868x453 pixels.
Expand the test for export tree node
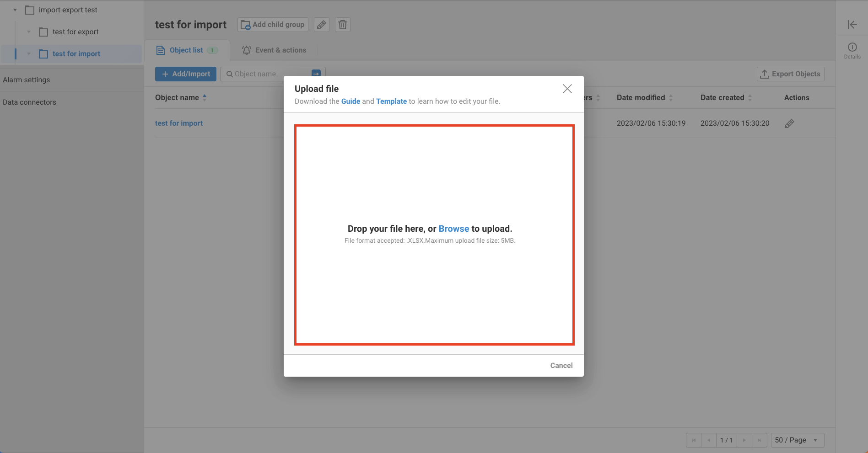29,32
